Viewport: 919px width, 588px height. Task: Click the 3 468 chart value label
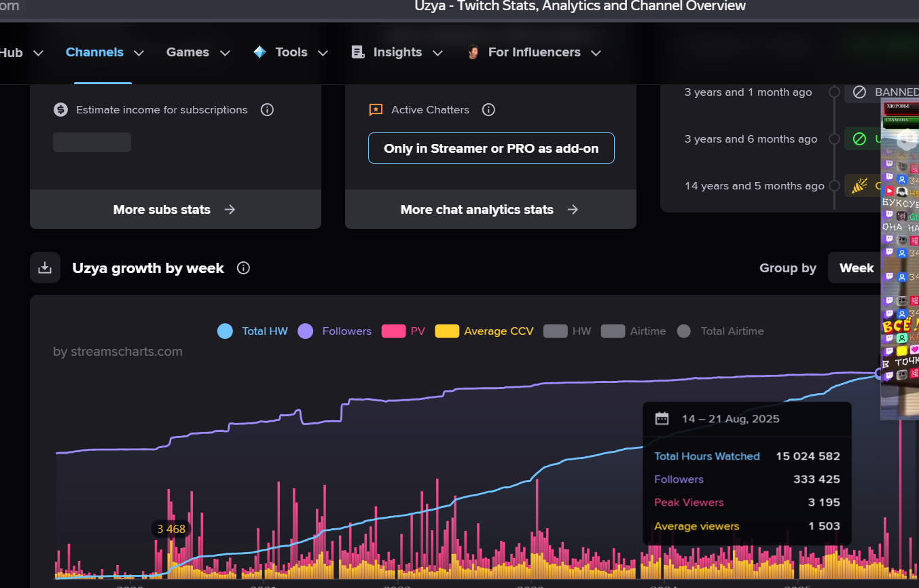tap(171, 529)
